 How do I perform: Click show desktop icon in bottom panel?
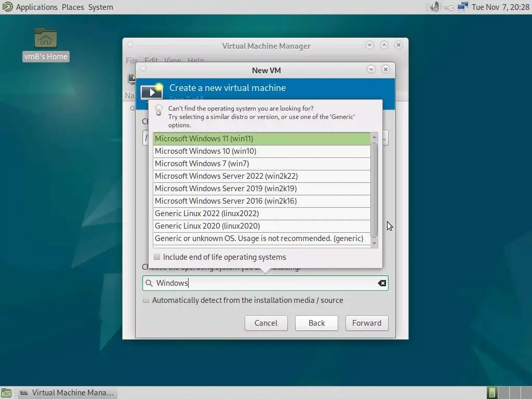[6, 393]
